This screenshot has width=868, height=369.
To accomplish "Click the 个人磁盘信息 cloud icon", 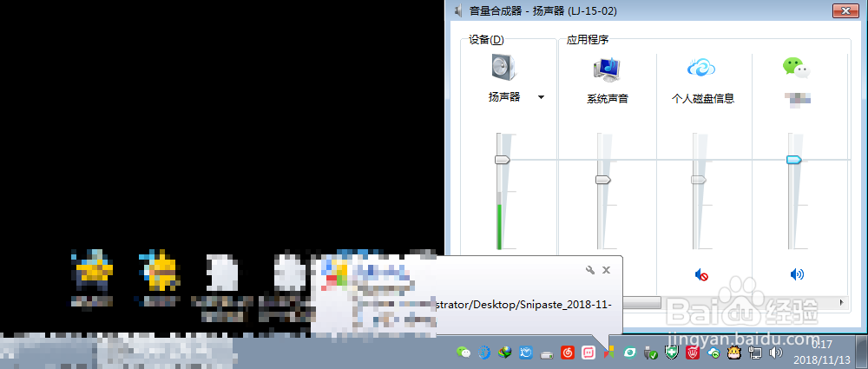I will pyautogui.click(x=701, y=67).
